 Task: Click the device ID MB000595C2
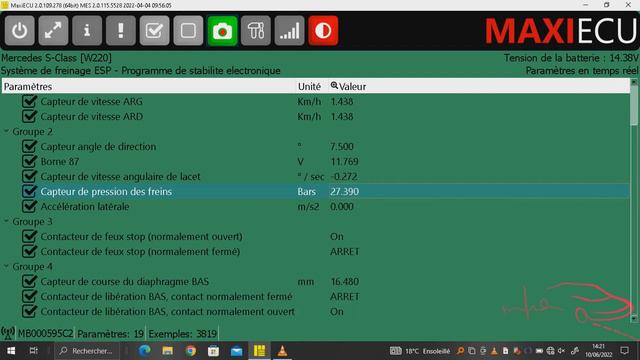pyautogui.click(x=45, y=333)
